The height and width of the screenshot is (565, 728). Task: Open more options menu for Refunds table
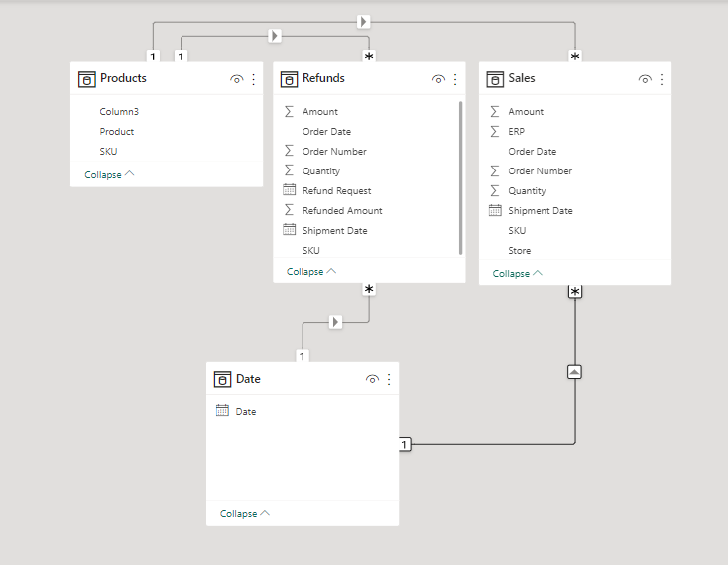[455, 79]
